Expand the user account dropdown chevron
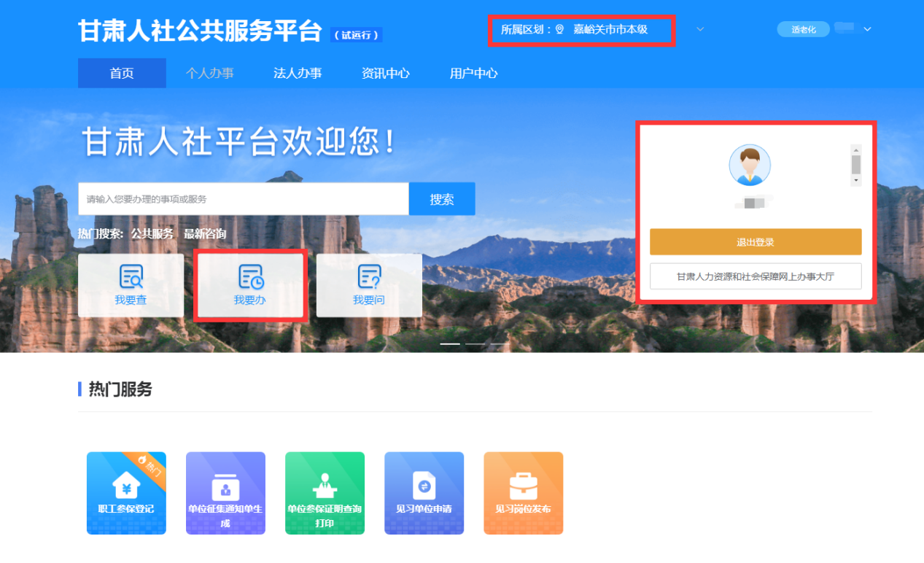The image size is (924, 563). [867, 30]
